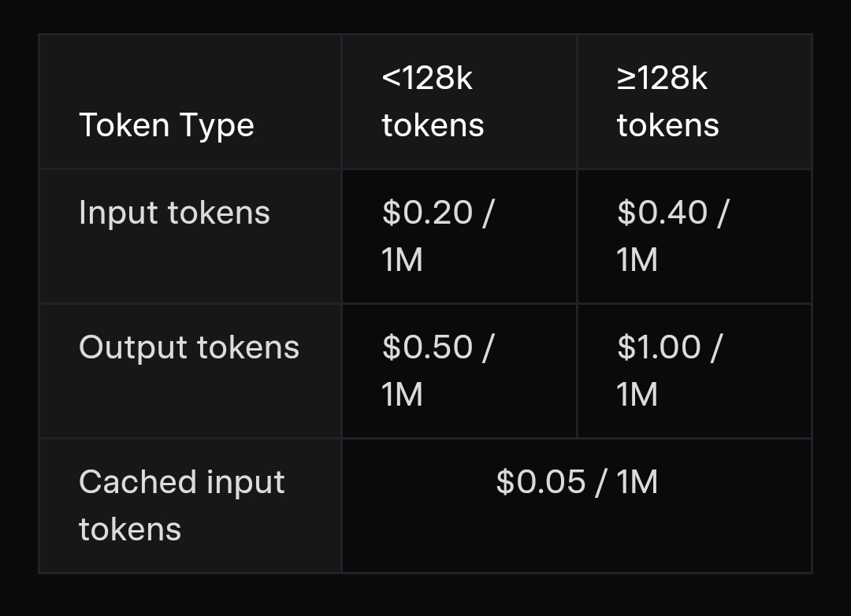Viewport: 851px width, 616px height.
Task: Click the $0.50 / 1M price cell
Action: (x=437, y=370)
